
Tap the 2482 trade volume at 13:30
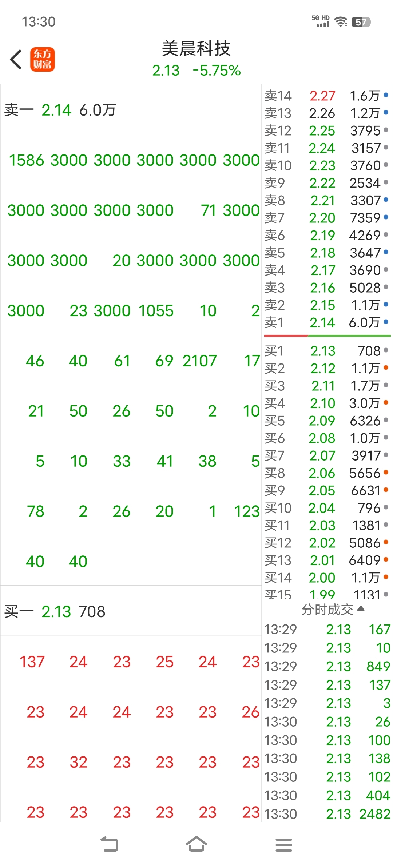(x=375, y=814)
